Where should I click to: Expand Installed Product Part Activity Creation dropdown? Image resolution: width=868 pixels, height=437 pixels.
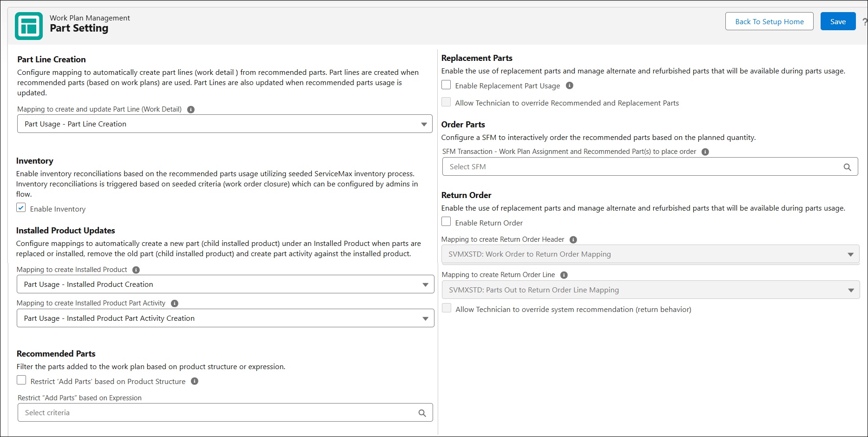pyautogui.click(x=225, y=318)
